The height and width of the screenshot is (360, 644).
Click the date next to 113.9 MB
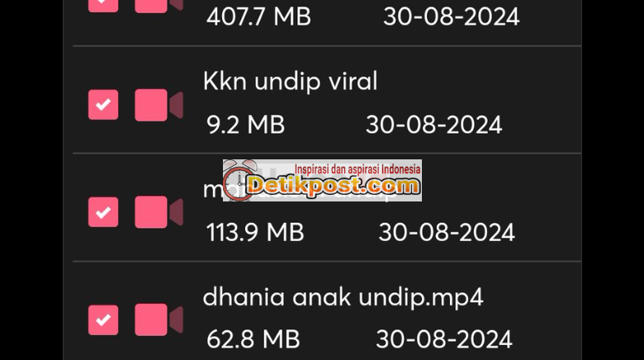(447, 232)
